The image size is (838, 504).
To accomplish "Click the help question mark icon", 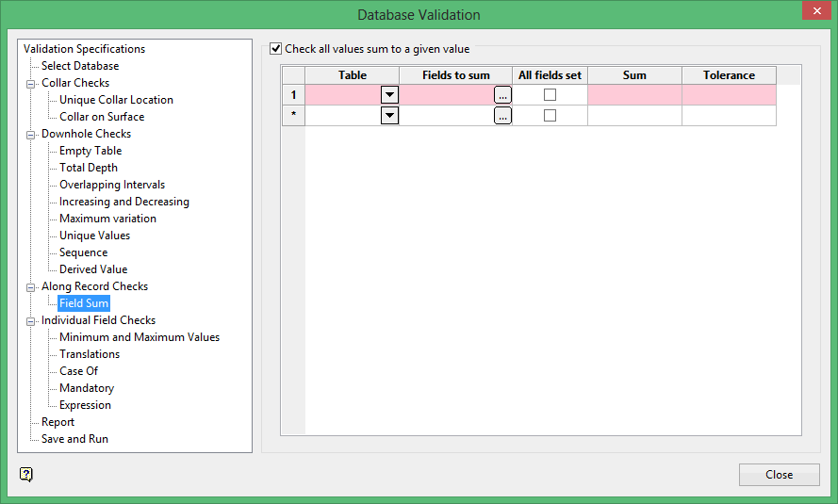I will coord(26,474).
